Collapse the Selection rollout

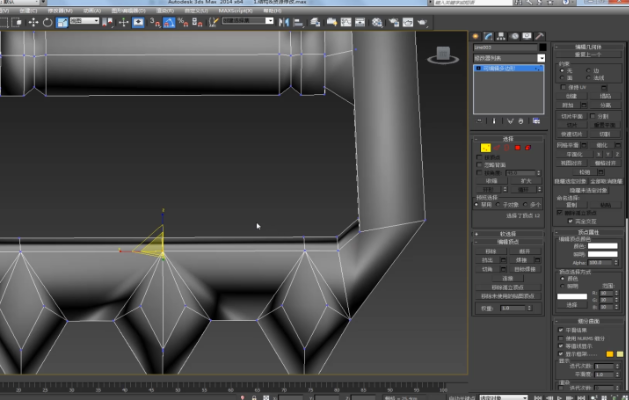tap(508, 139)
